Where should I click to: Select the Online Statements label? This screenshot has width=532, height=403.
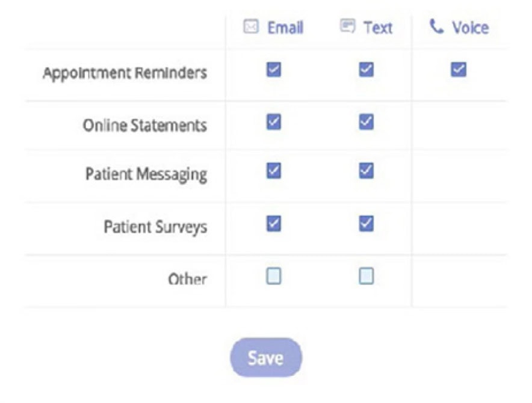144,126
